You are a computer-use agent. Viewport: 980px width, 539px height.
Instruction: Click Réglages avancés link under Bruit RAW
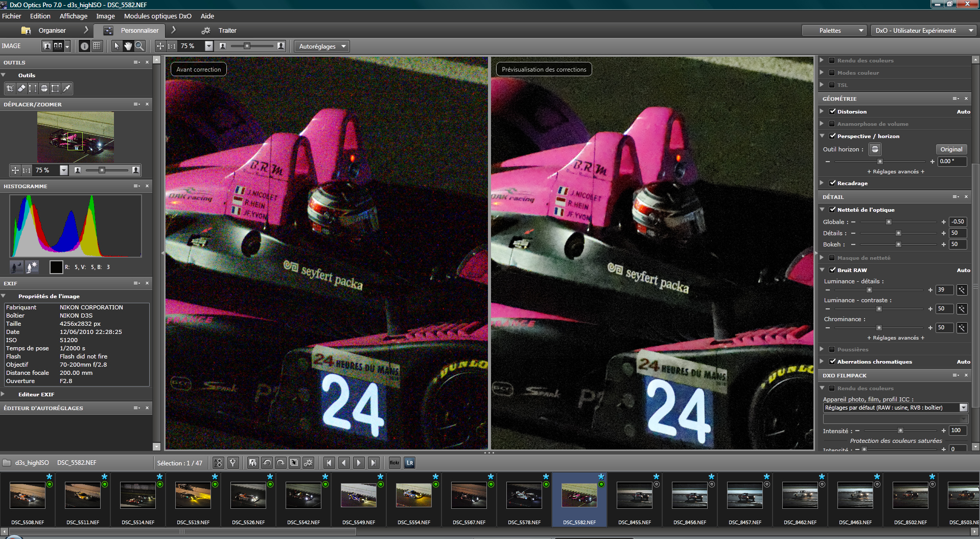tap(896, 338)
